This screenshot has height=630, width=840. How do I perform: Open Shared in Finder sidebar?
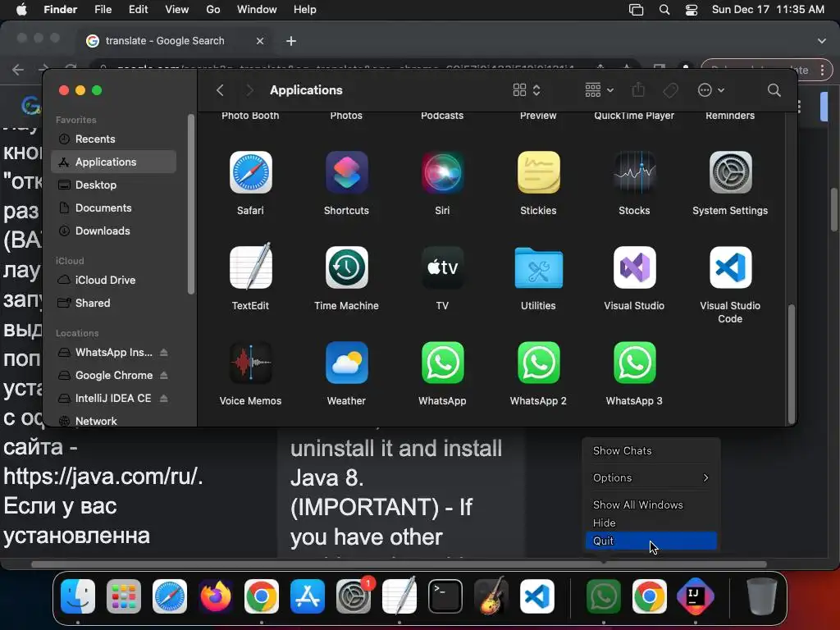113,304
